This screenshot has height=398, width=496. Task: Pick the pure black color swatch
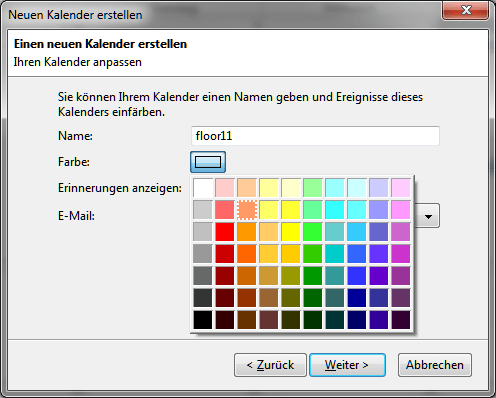tap(203, 320)
